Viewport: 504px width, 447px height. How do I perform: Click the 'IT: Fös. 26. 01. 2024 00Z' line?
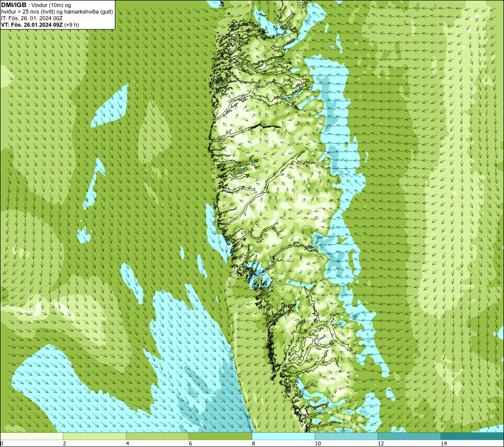click(x=32, y=18)
